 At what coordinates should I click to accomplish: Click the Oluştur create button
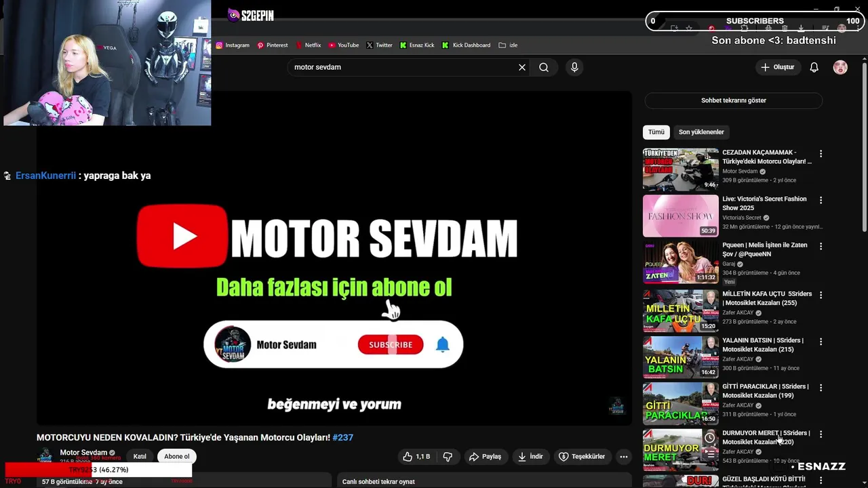click(x=778, y=67)
